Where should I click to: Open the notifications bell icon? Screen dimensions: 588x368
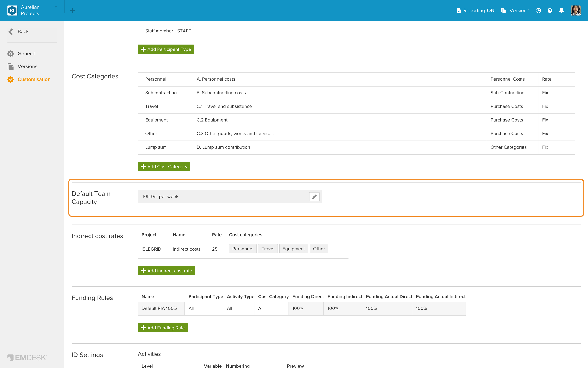tap(561, 10)
